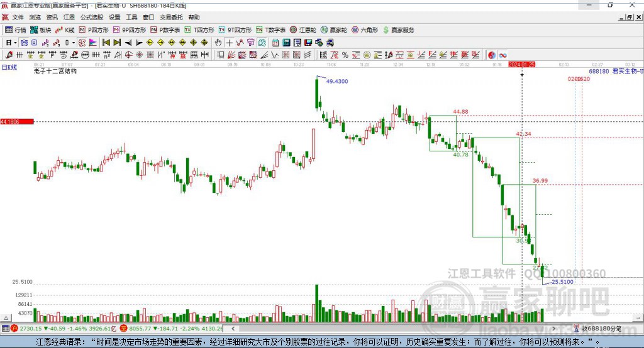Click the blue infinity loop icon
Viewport: 644px width, 348px height.
click(502, 55)
